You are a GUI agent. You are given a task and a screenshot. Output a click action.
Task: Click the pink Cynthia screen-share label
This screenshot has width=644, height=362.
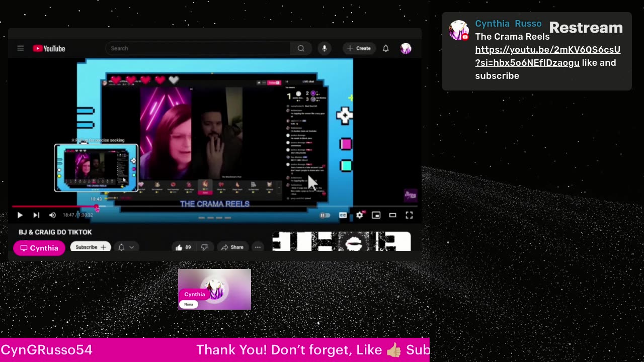click(x=39, y=248)
